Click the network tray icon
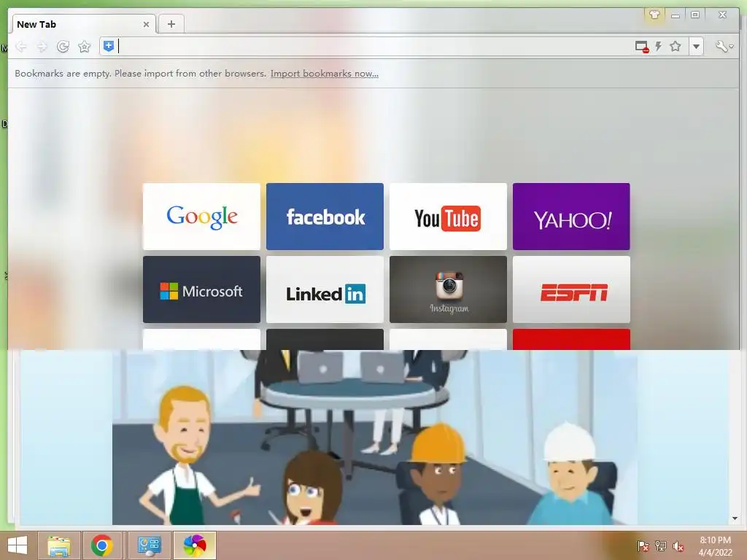 [x=661, y=546]
